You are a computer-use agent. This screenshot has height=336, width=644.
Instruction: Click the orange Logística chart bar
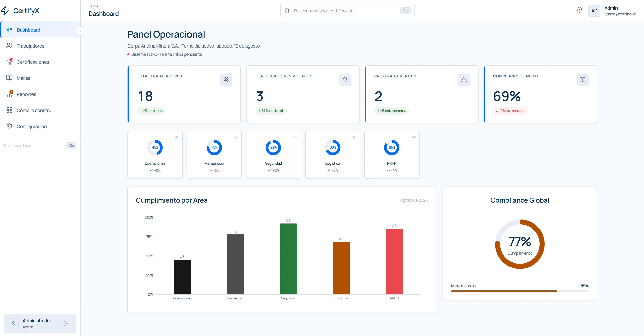(x=341, y=268)
